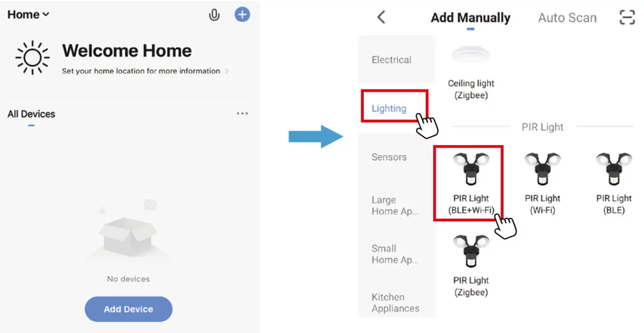Screen dimensions: 644x333
Task: Go back using the left arrow
Action: pos(381,18)
